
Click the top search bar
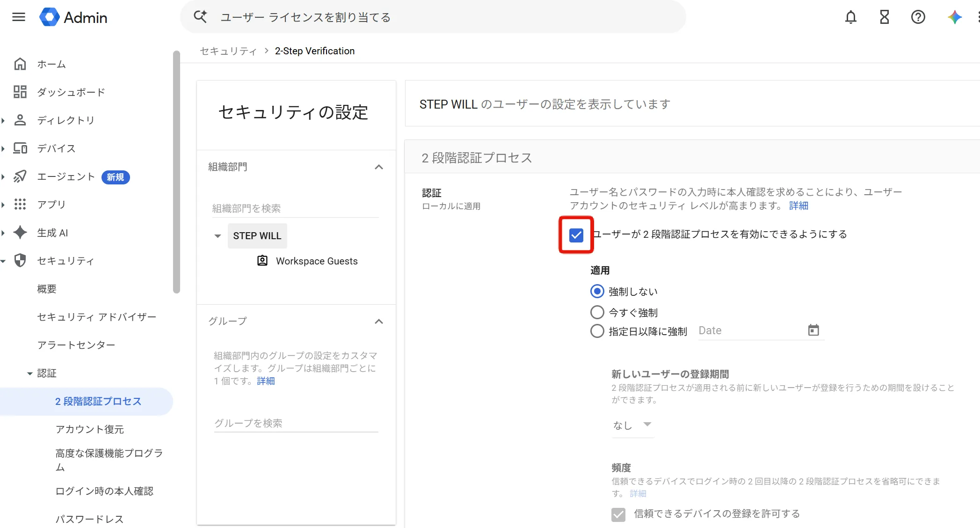point(433,17)
